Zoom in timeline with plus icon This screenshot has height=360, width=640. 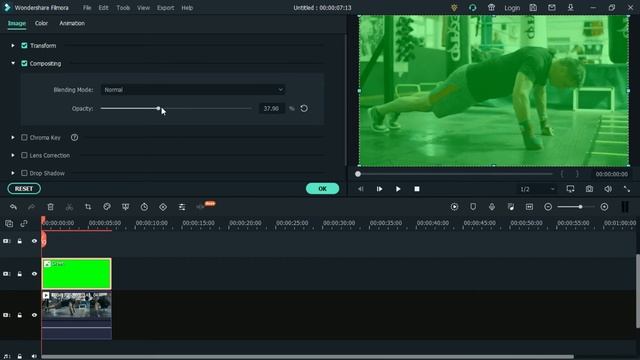click(x=604, y=207)
